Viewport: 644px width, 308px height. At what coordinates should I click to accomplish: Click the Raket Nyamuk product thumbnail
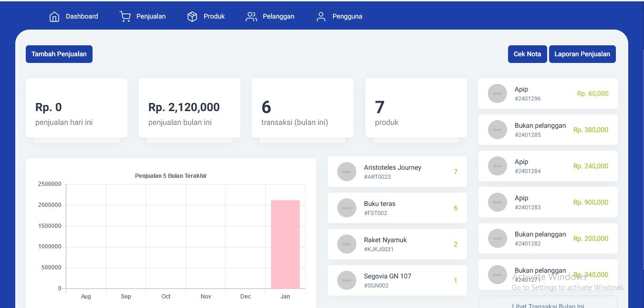[x=347, y=244]
